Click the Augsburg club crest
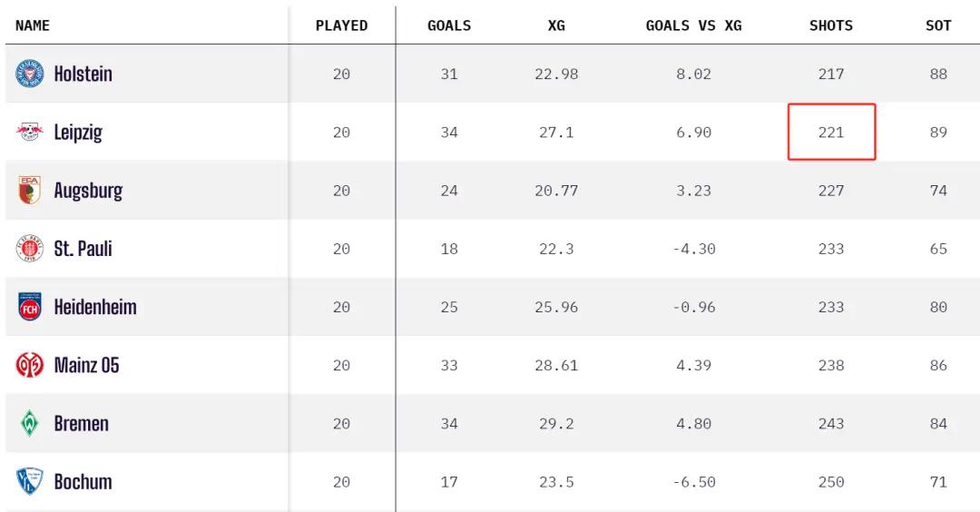 click(x=29, y=190)
